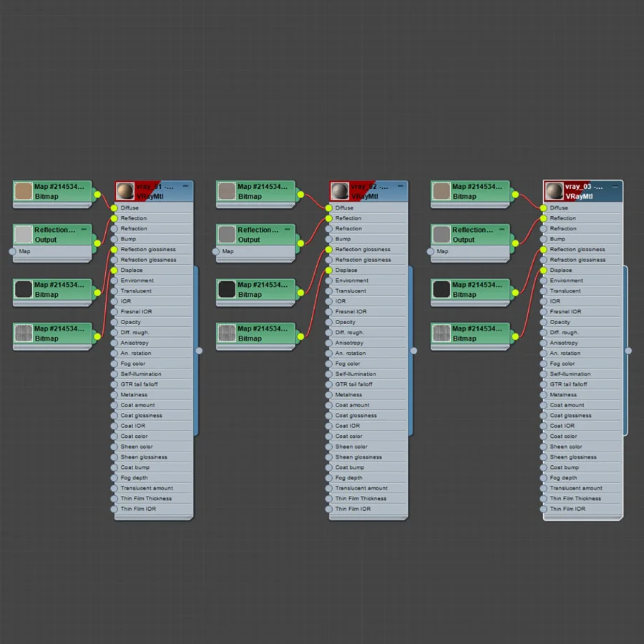
Task: Click Coat amount slot on vray_03 material
Action: tap(582, 405)
